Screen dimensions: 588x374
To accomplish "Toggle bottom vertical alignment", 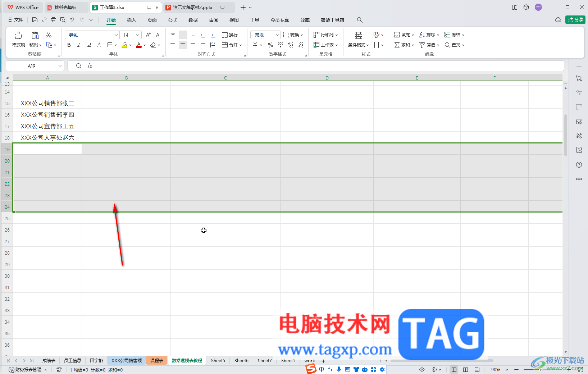I will [x=193, y=35].
